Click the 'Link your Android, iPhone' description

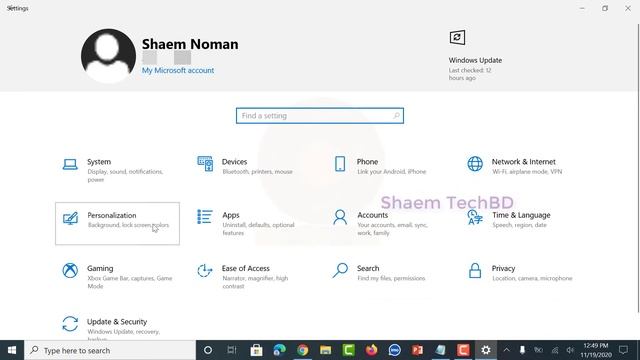[x=391, y=172]
